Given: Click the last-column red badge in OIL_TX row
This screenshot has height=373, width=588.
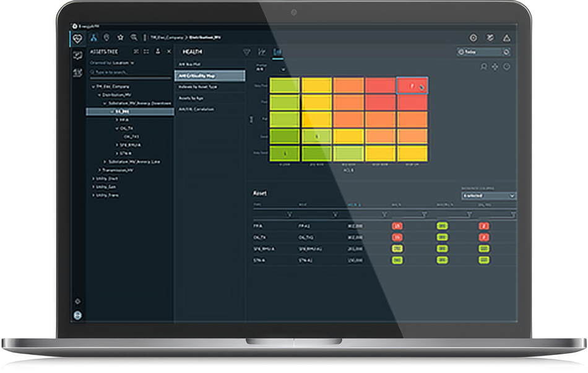Looking at the screenshot, I should click(484, 237).
